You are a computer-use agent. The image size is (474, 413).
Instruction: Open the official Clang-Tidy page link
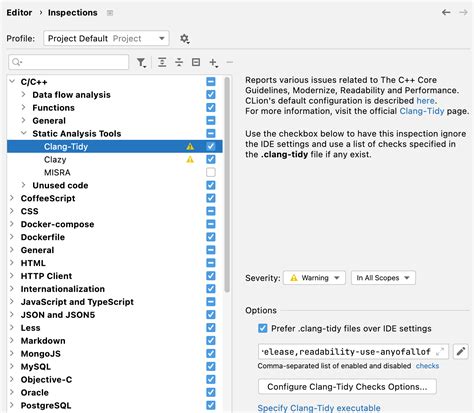(422, 111)
